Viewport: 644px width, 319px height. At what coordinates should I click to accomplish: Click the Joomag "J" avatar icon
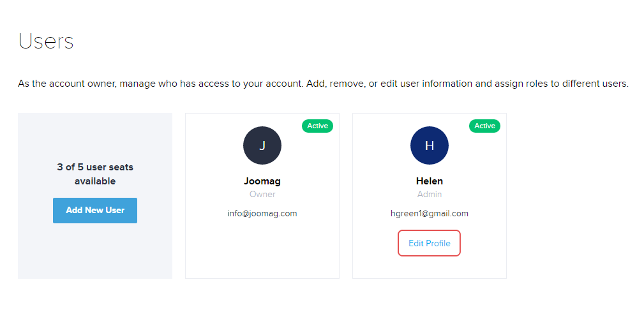(262, 145)
